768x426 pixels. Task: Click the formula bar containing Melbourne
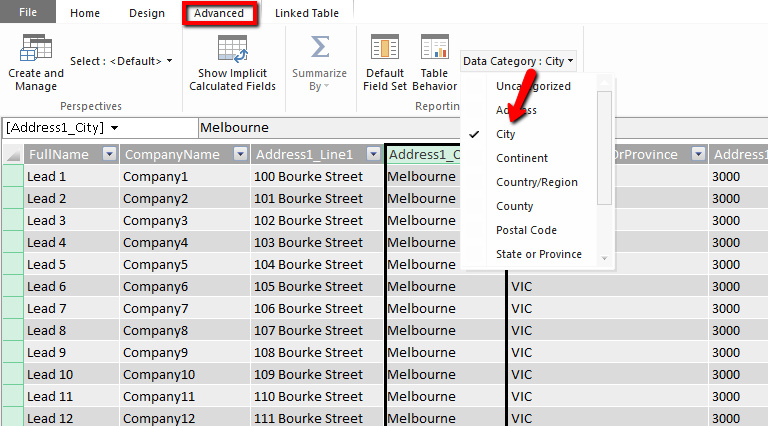point(330,128)
